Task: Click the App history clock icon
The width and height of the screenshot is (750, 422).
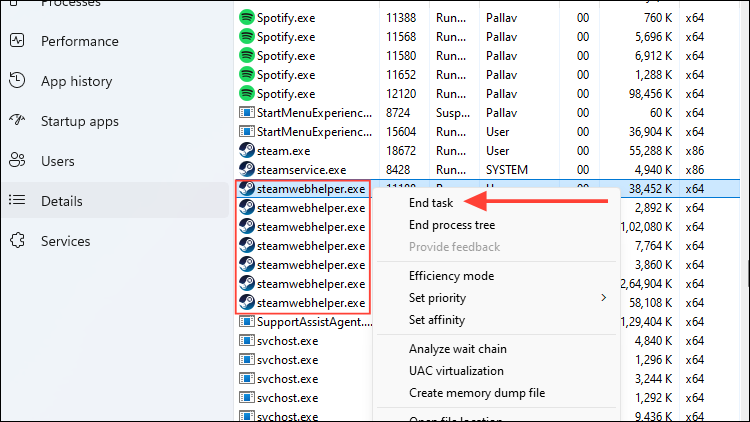Action: pyautogui.click(x=17, y=80)
